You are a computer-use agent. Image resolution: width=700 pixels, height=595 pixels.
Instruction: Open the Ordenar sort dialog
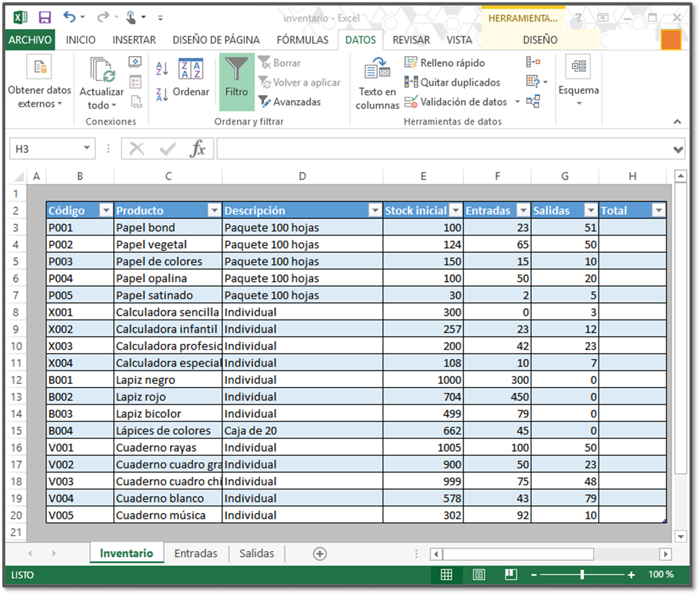click(191, 77)
